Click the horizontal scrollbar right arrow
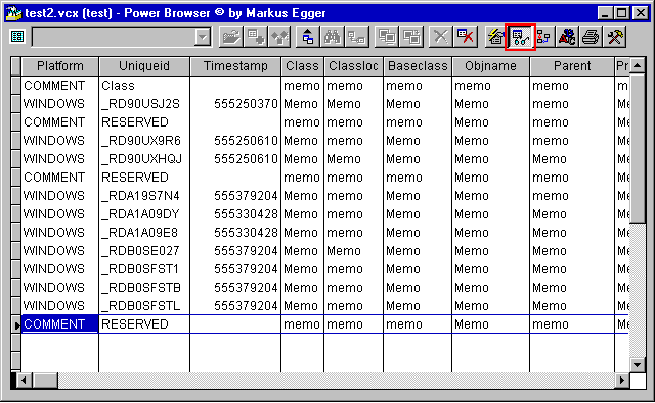The image size is (655, 403). 621,381
